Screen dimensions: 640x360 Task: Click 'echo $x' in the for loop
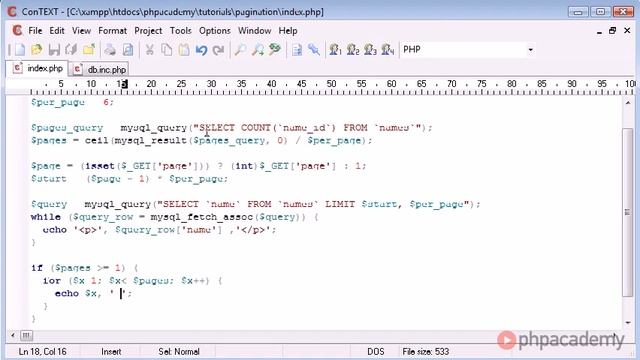point(76,293)
